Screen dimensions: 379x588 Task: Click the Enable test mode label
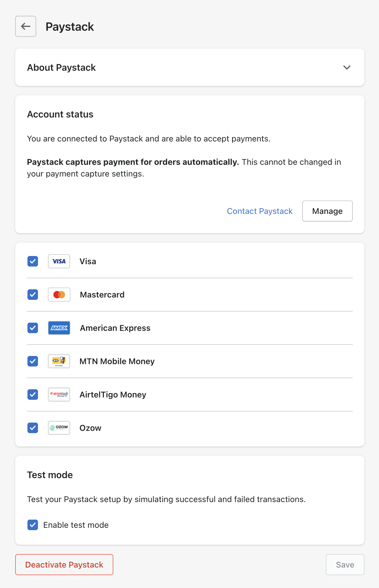[76, 525]
